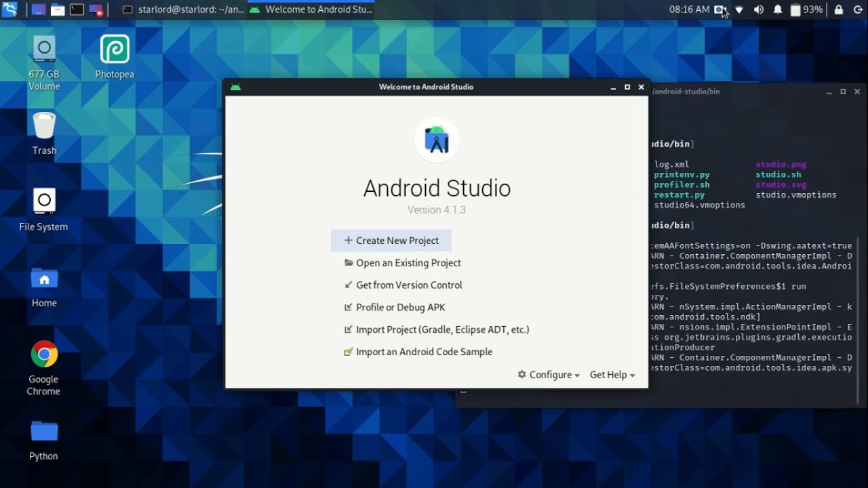Select the Trash desktop icon
The height and width of the screenshot is (488, 868).
pyautogui.click(x=44, y=134)
